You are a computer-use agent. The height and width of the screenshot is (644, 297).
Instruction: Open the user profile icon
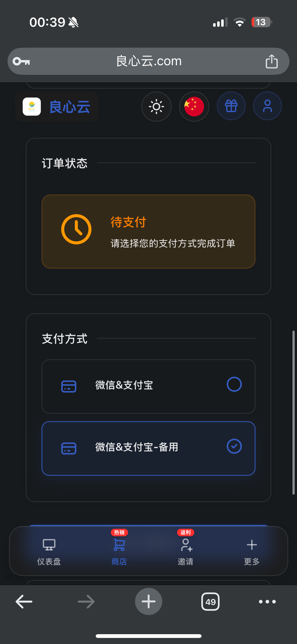tap(267, 106)
